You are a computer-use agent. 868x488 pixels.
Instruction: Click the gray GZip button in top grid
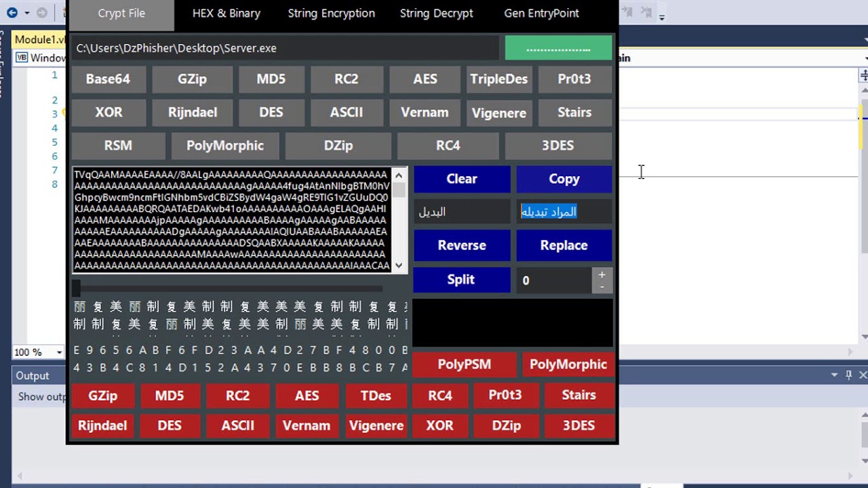point(192,79)
